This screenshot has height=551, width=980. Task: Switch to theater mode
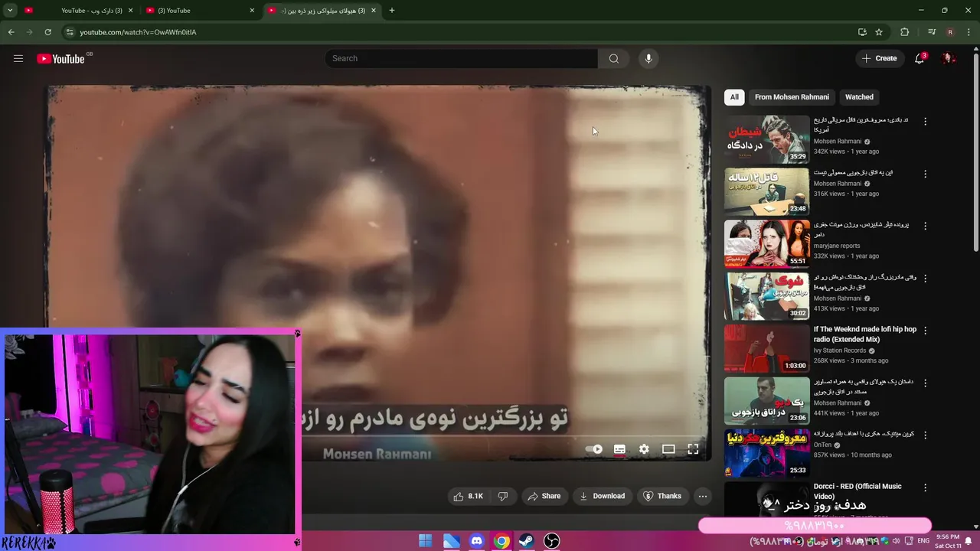click(x=668, y=449)
